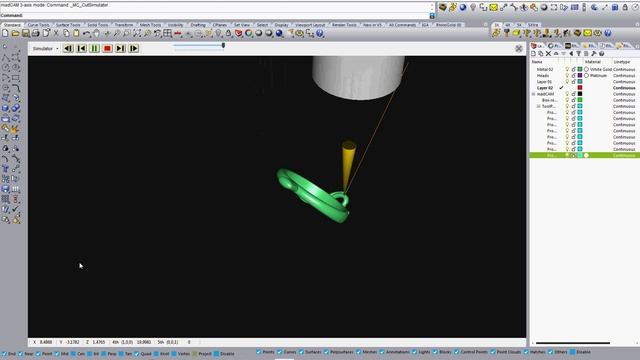Switch to the Solid Tools tab
The width and height of the screenshot is (640, 360).
click(98, 25)
